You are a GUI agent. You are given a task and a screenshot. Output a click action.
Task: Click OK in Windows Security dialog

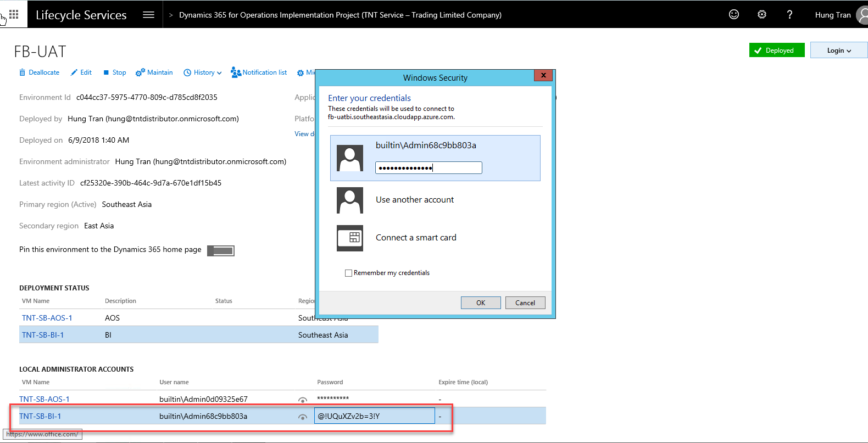pyautogui.click(x=481, y=302)
